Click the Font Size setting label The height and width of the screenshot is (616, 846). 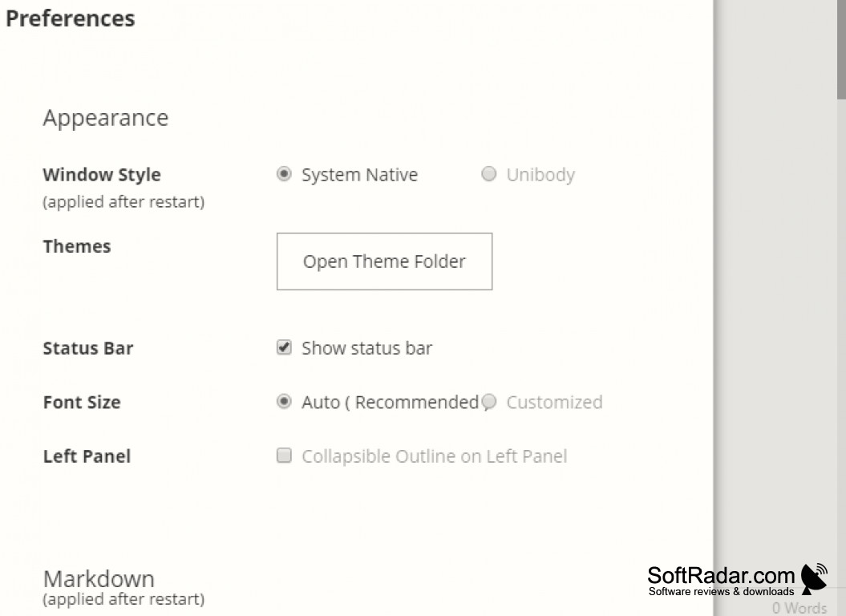click(x=82, y=402)
